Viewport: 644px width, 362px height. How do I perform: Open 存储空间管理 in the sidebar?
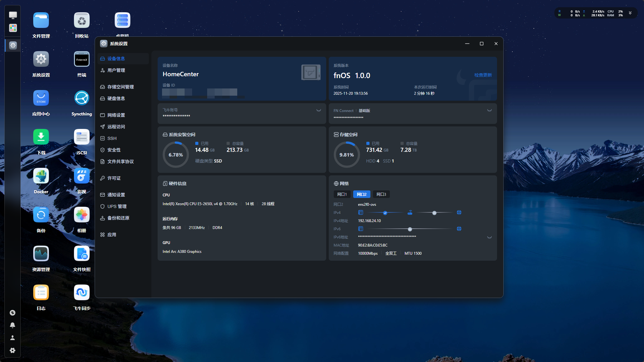click(x=120, y=87)
